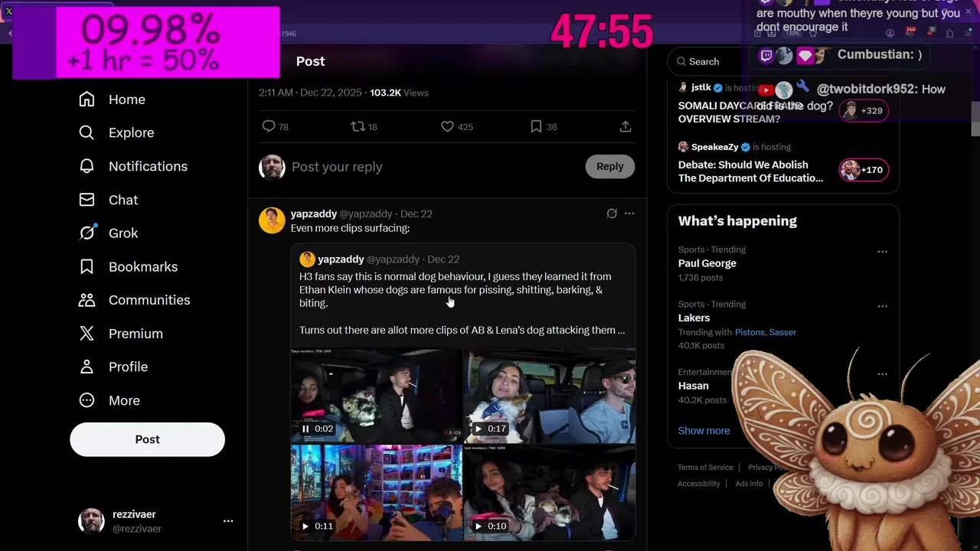This screenshot has height=551, width=980.
Task: Click Show more trends
Action: click(x=704, y=431)
